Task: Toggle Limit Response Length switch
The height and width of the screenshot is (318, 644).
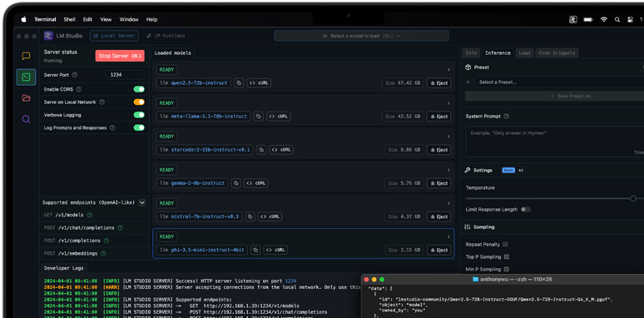Action: coord(526,210)
